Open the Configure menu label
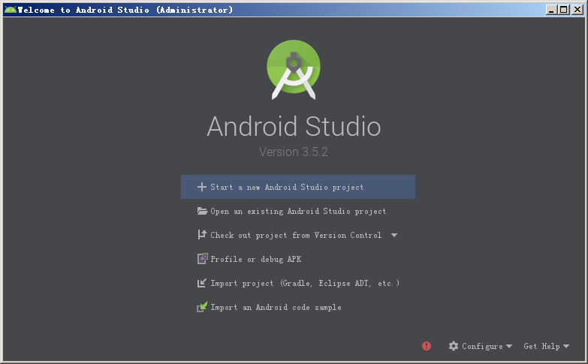588x364 pixels. pyautogui.click(x=482, y=347)
